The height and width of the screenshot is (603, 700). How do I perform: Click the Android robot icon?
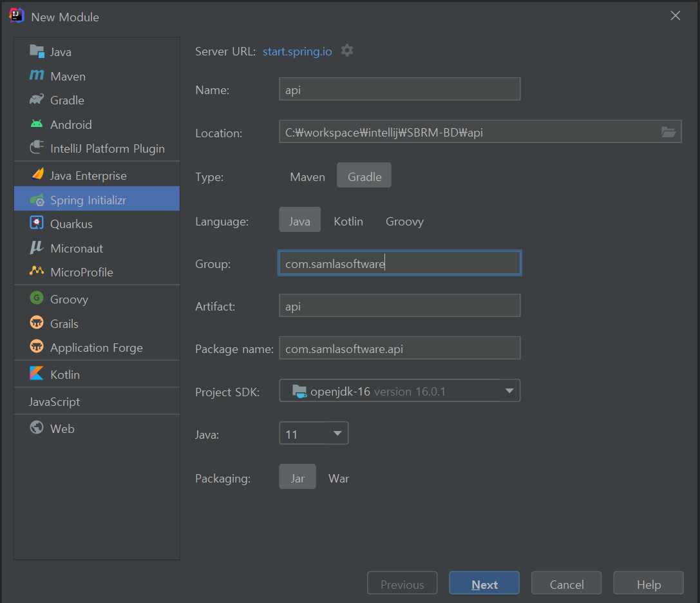[37, 124]
